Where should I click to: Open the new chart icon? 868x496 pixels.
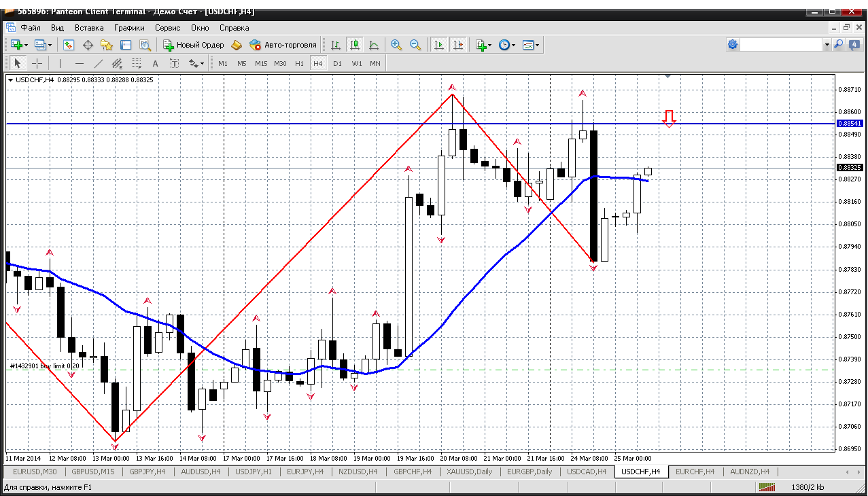pyautogui.click(x=16, y=45)
